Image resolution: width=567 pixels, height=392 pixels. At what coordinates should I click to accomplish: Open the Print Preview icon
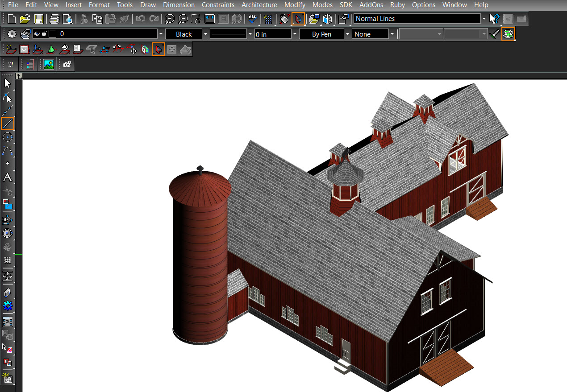pos(68,19)
